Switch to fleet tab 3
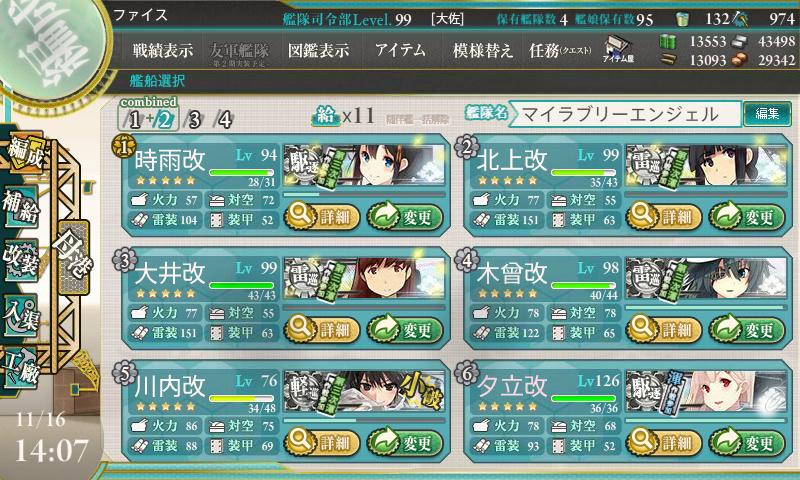Image resolution: width=800 pixels, height=480 pixels. [x=194, y=120]
